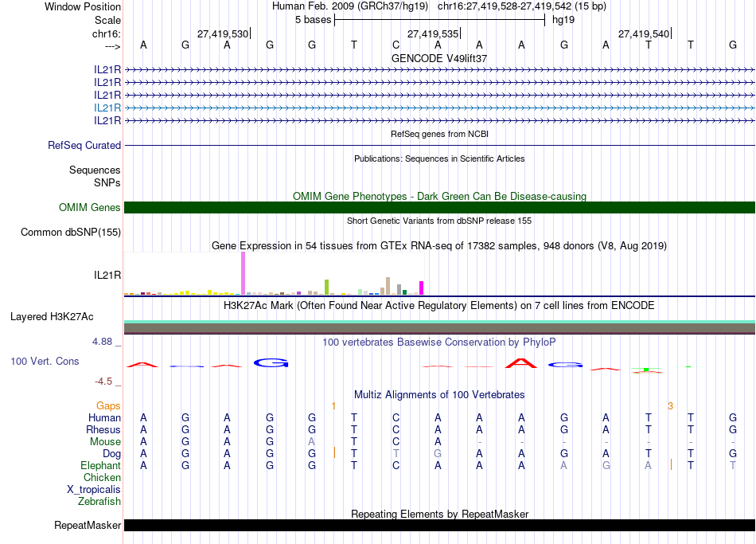Click the layered H3K27Ac signal band
Screen dimensions: 756x544
[x=439, y=327]
